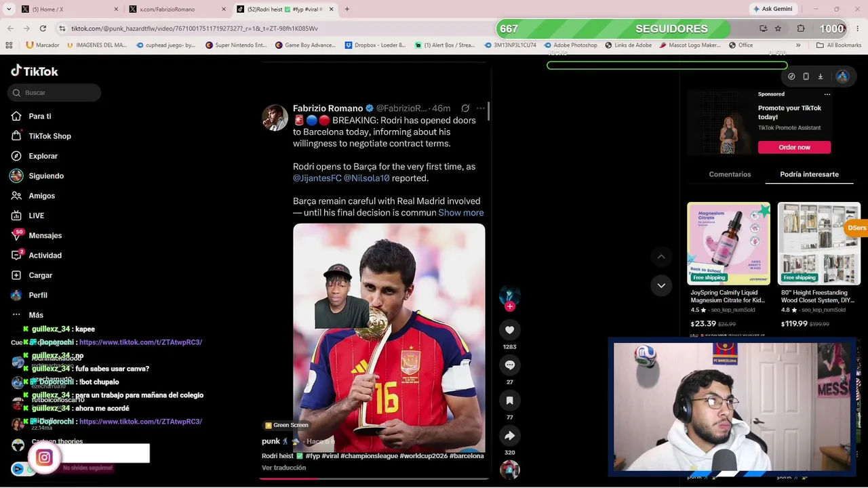Open the Chrome tab search dropdown
The image size is (868, 488).
click(x=10, y=9)
